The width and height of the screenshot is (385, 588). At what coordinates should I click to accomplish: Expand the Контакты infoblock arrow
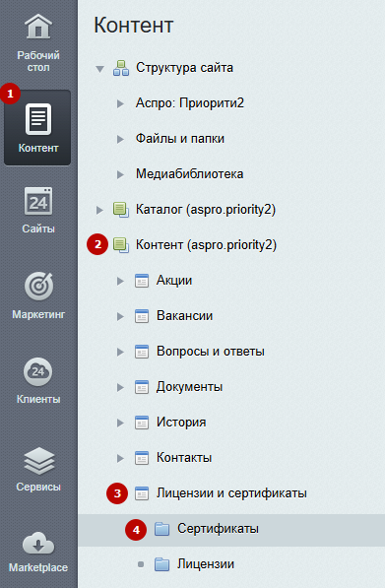coord(120,459)
